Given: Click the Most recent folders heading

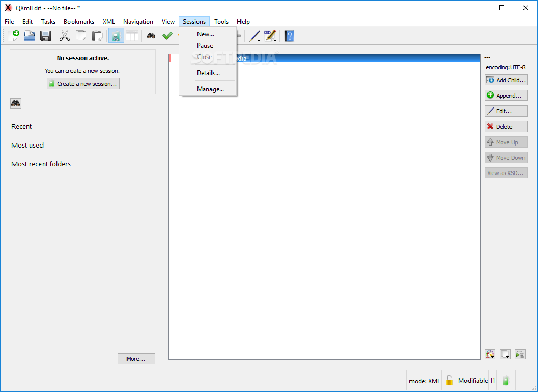Looking at the screenshot, I should tap(41, 164).
